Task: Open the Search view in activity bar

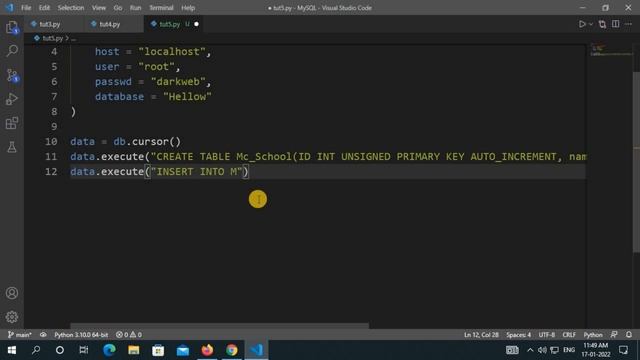Action: click(12, 51)
